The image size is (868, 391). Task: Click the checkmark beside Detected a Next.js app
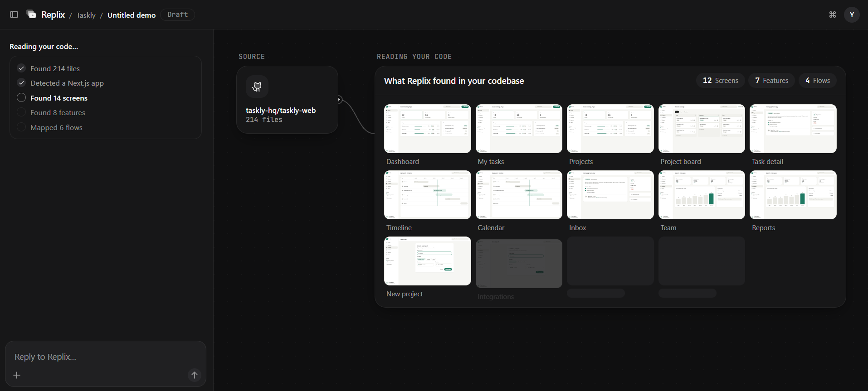pos(21,83)
